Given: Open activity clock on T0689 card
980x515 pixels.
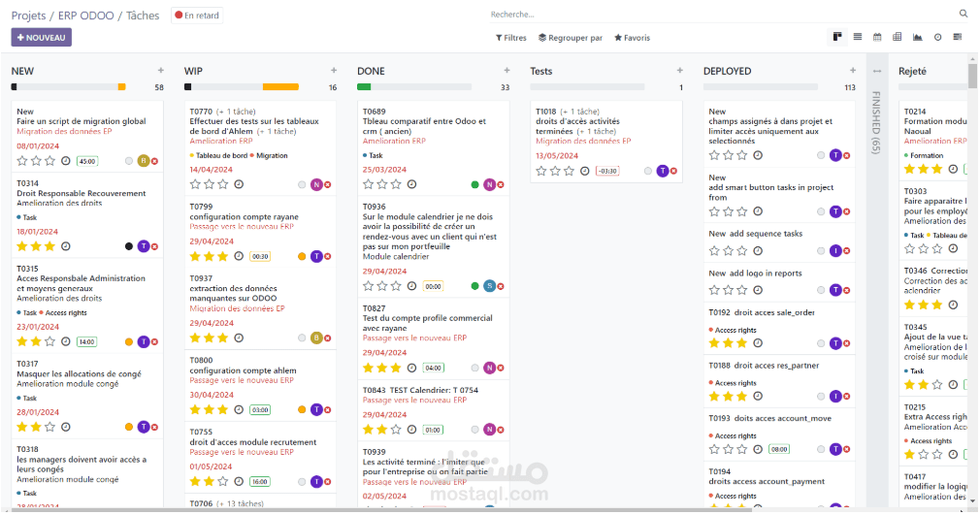Looking at the screenshot, I should [x=411, y=184].
